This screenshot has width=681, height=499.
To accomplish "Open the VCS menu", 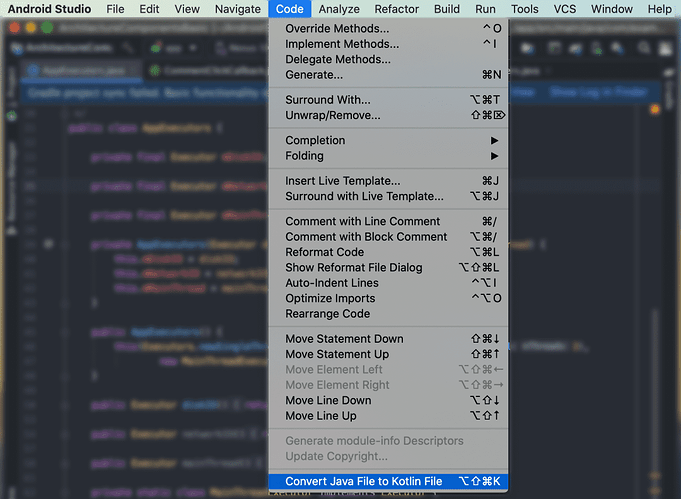I will [x=565, y=9].
